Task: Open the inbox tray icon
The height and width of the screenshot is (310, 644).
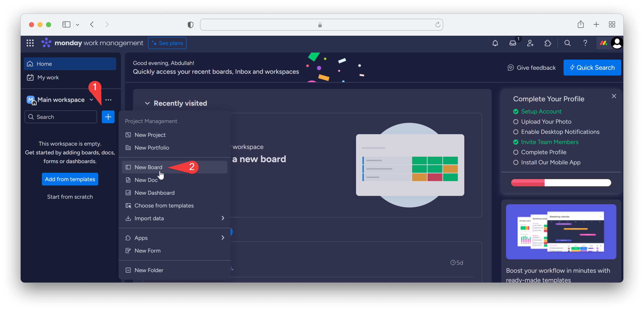Action: coord(513,43)
